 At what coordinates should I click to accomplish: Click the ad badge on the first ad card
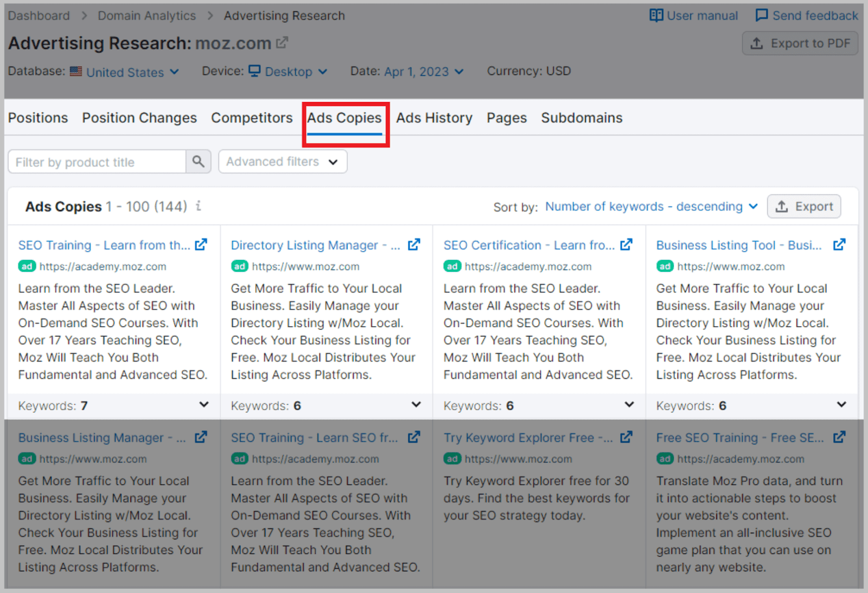[x=27, y=266]
